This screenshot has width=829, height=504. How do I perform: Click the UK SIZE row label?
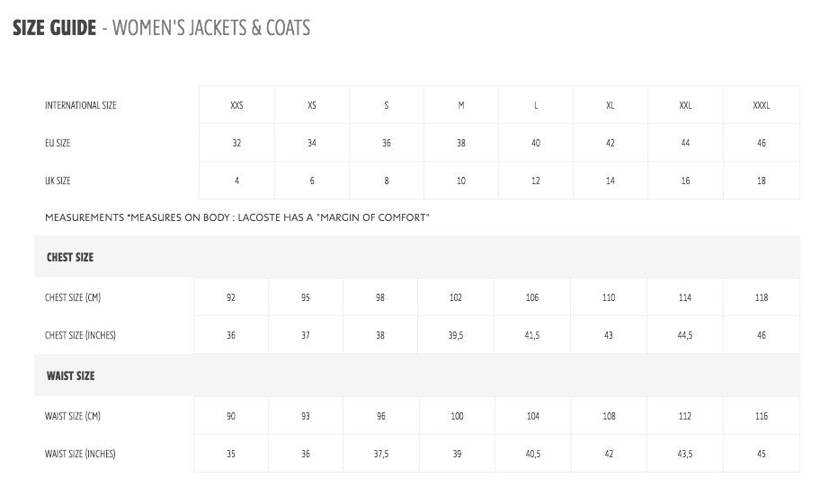tap(58, 181)
